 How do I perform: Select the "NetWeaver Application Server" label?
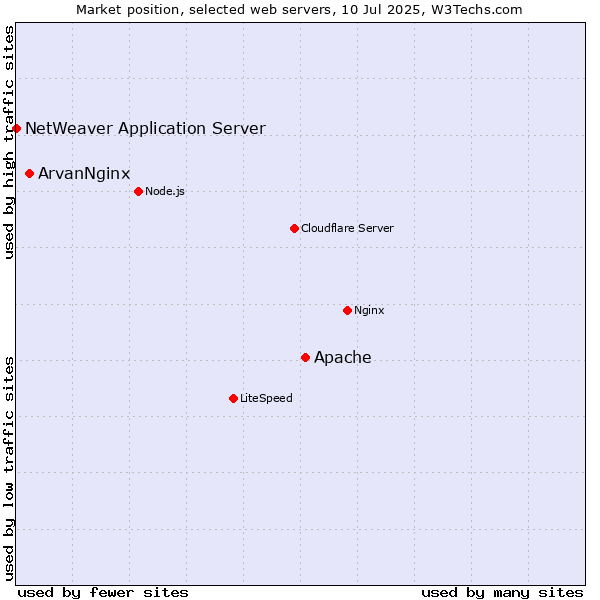click(x=145, y=129)
